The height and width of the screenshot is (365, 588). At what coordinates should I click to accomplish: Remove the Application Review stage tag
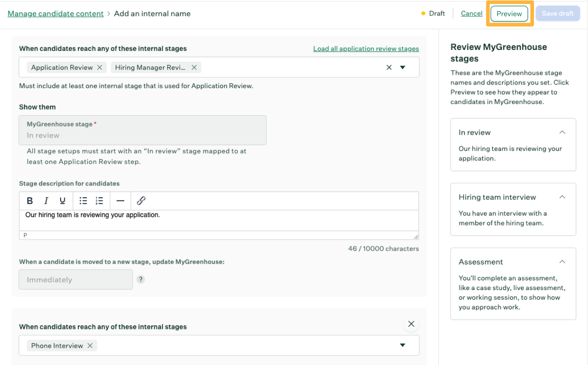(100, 68)
